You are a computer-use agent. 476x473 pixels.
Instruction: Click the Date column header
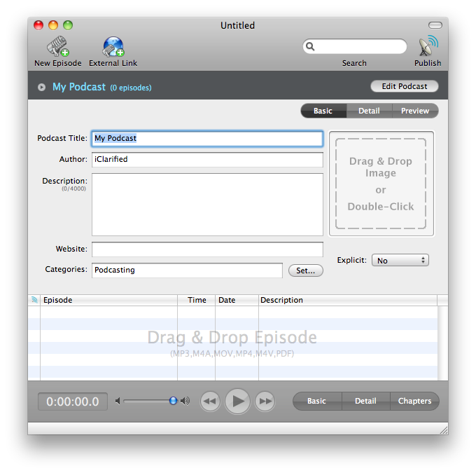[237, 300]
